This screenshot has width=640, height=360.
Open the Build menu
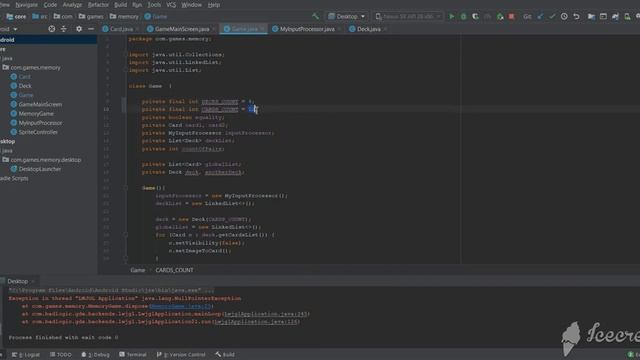[120, 5]
